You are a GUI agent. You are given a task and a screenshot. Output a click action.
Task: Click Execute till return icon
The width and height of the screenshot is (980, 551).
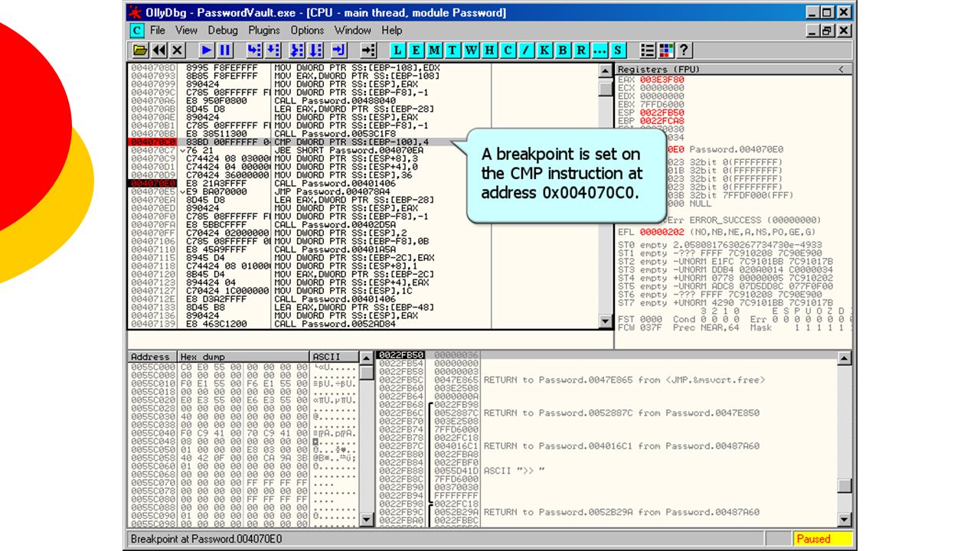(340, 51)
